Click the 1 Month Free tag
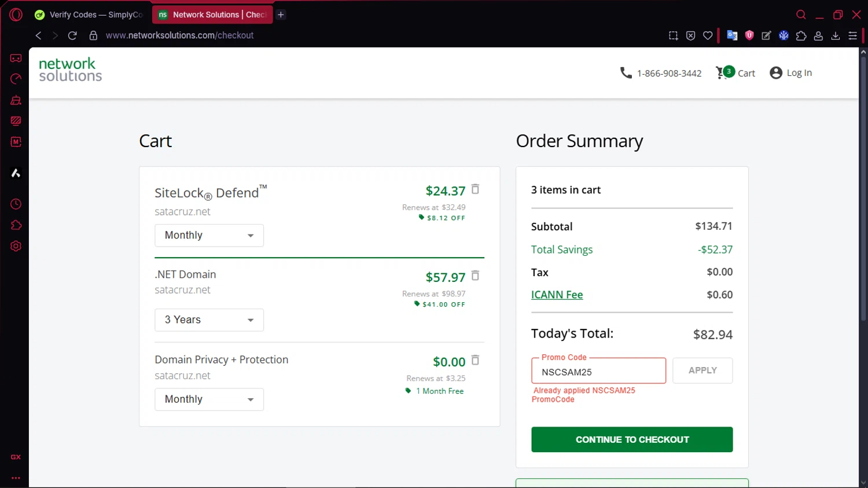Viewport: 868px width, 488px height. pyautogui.click(x=435, y=391)
